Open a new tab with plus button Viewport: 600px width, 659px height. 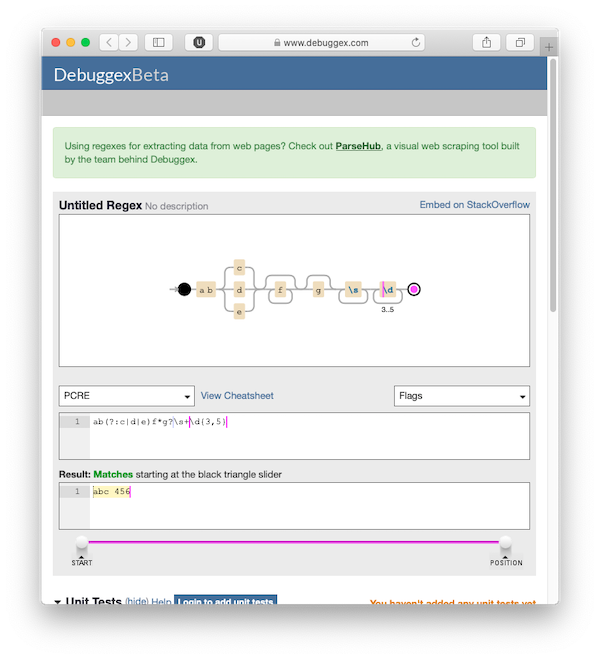[549, 46]
